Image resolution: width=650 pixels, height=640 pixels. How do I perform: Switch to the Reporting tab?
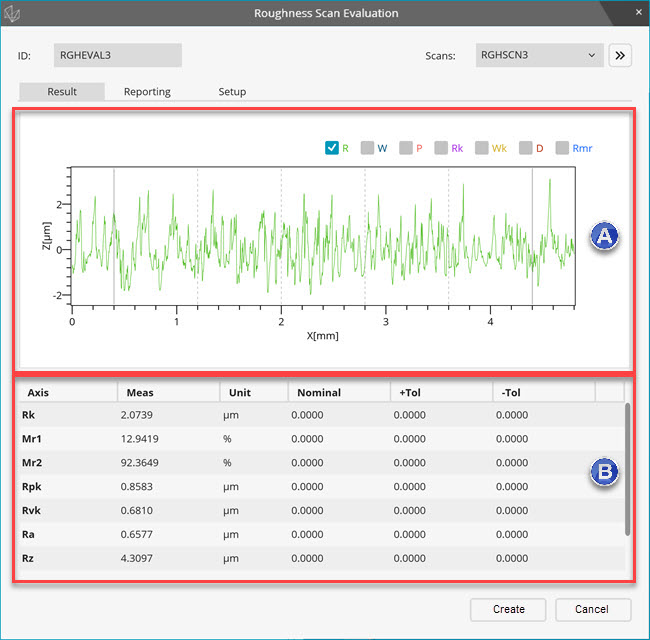pos(147,91)
